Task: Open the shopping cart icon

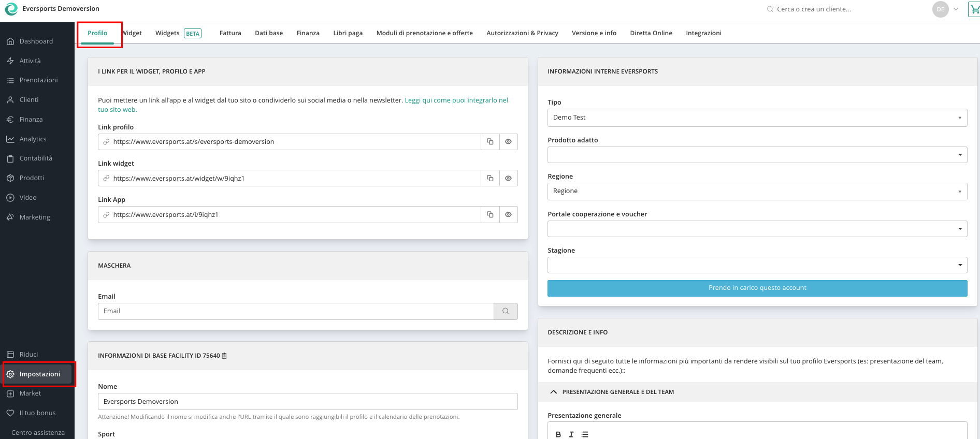Action: click(974, 9)
